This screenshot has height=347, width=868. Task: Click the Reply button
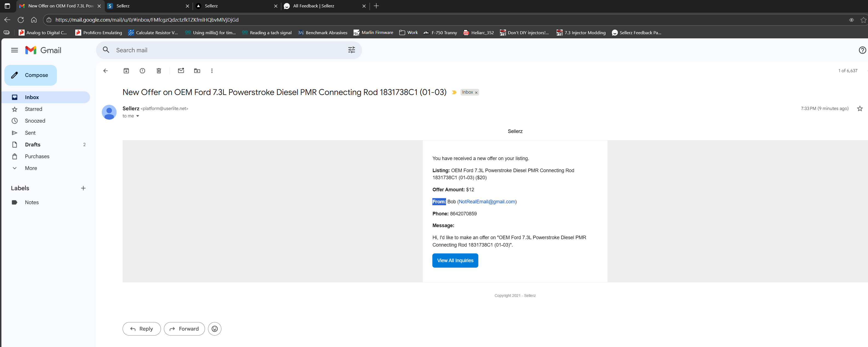click(141, 329)
